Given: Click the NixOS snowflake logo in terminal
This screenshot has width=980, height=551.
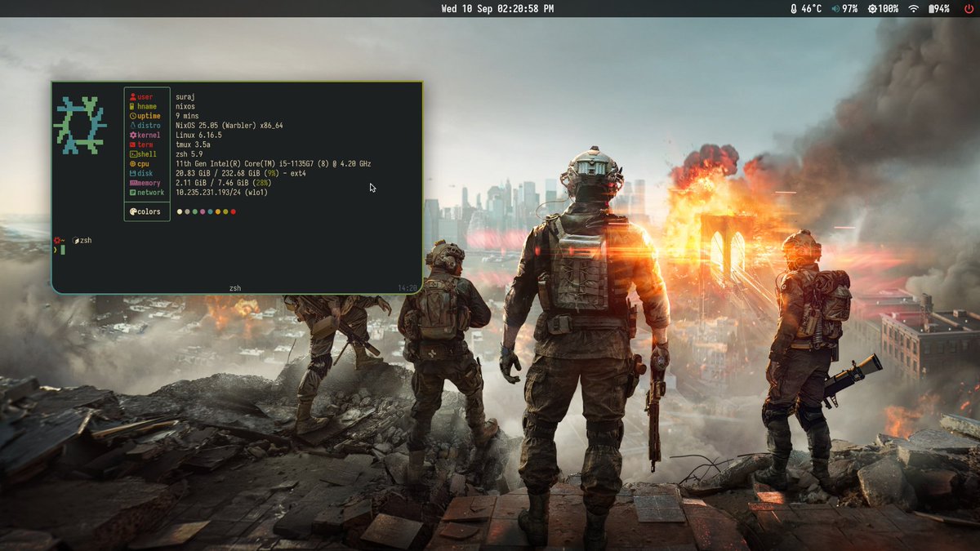Looking at the screenshot, I should 80,125.
